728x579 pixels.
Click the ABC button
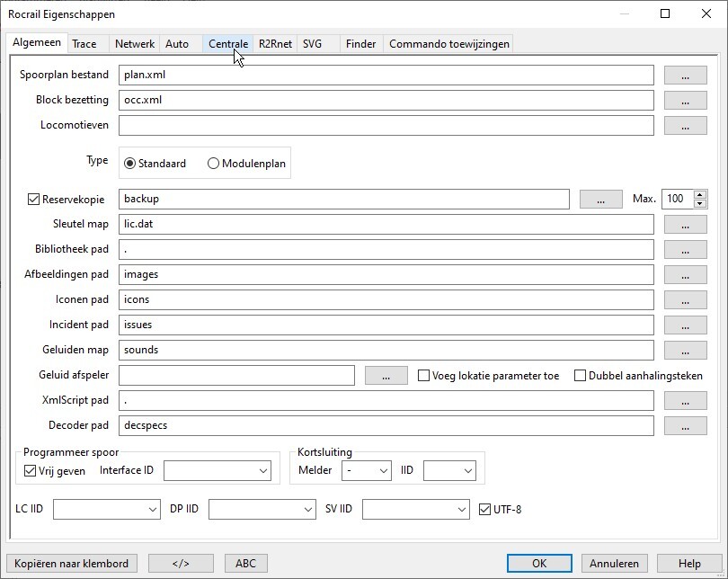pos(246,563)
